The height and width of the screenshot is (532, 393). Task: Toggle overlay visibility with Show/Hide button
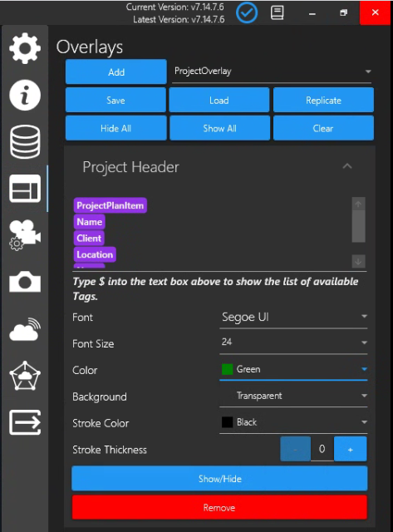(x=219, y=479)
